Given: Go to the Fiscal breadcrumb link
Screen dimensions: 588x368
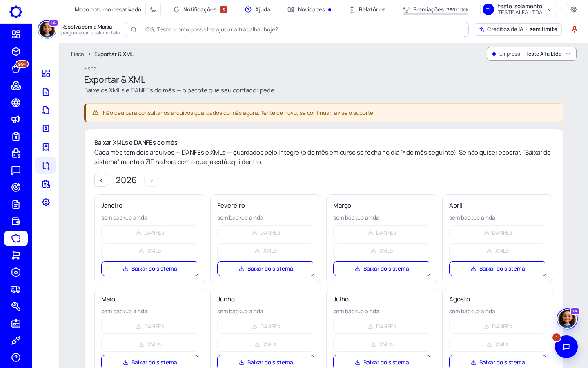Looking at the screenshot, I should pos(78,54).
